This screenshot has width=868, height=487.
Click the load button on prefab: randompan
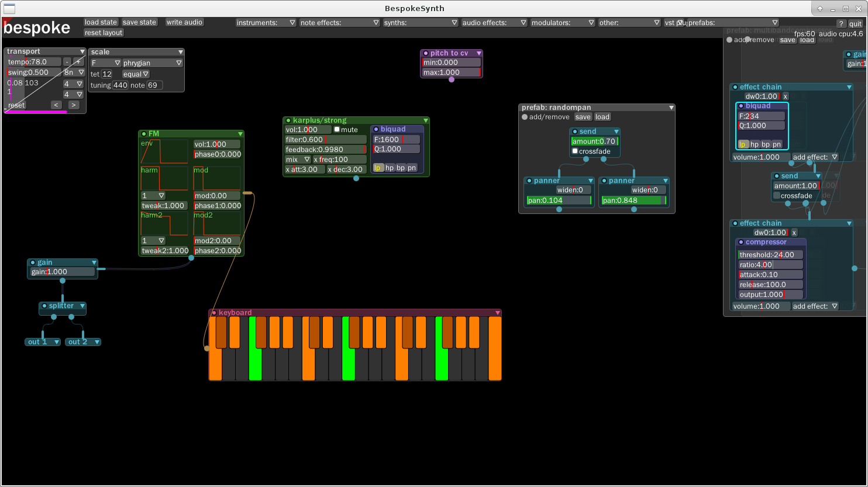pyautogui.click(x=602, y=116)
